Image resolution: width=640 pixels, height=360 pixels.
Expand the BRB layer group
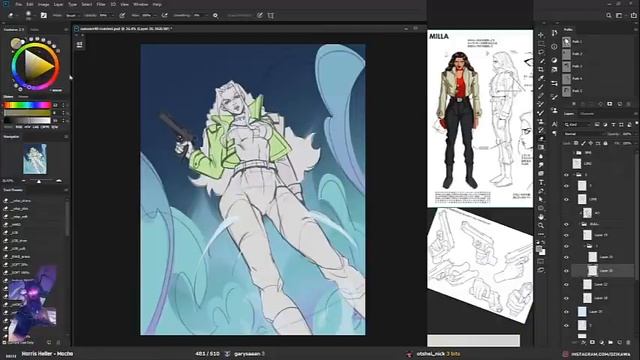pos(573,153)
